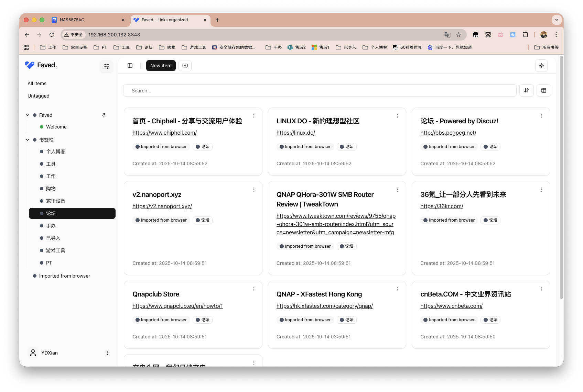
Task: Bookmark this page with the star icon
Action: [458, 35]
